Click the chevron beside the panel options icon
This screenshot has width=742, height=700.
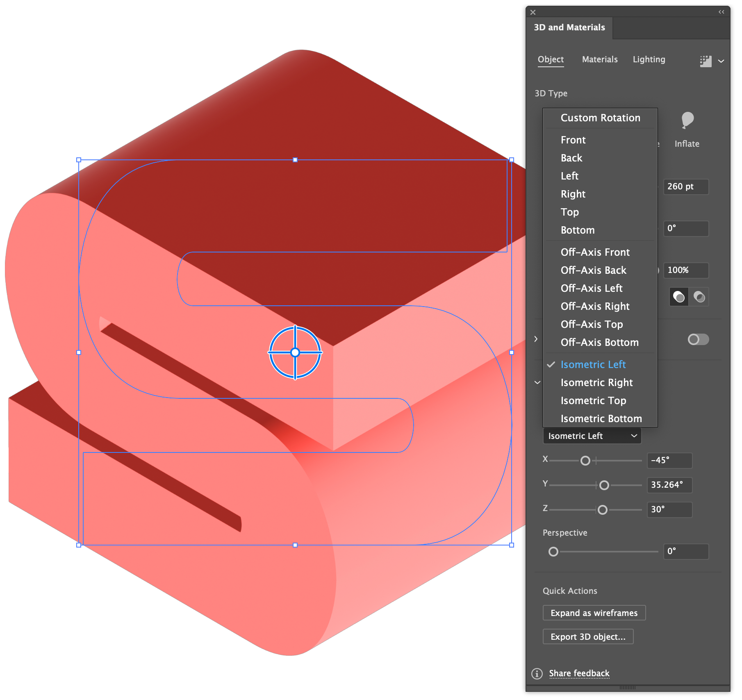point(721,61)
